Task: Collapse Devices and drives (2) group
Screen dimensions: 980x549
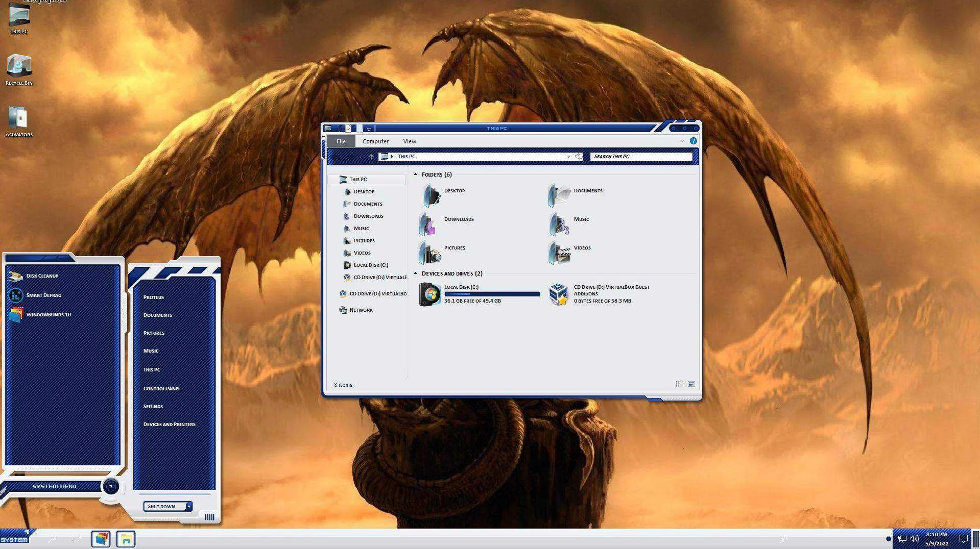Action: tap(415, 273)
